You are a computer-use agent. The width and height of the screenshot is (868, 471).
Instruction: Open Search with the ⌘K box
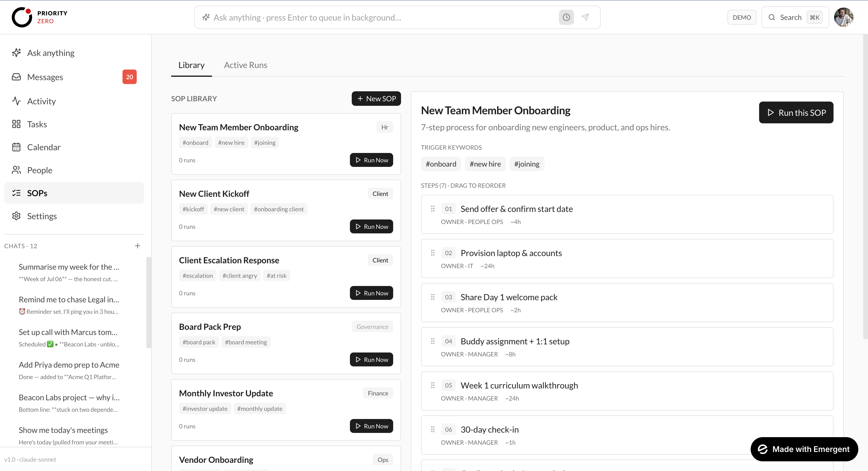795,17
